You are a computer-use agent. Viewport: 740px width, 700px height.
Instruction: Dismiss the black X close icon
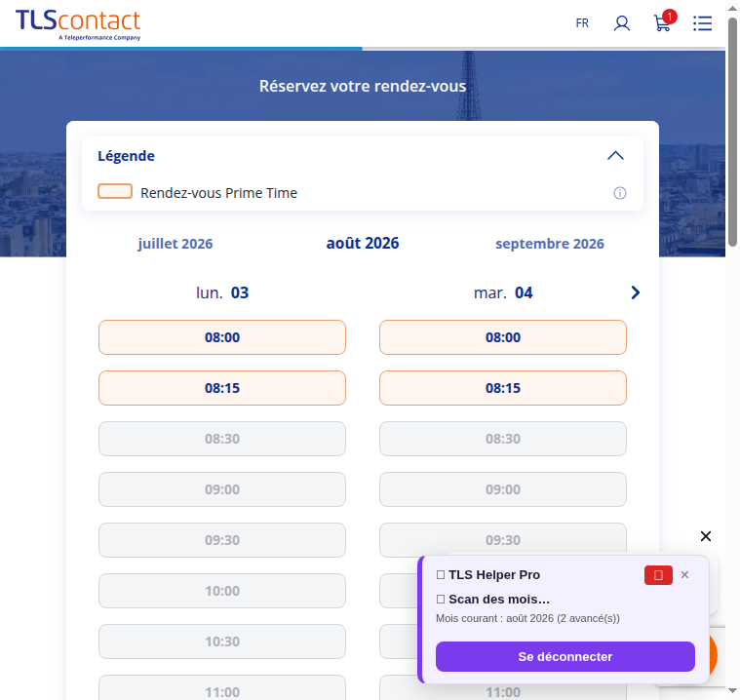pos(706,536)
